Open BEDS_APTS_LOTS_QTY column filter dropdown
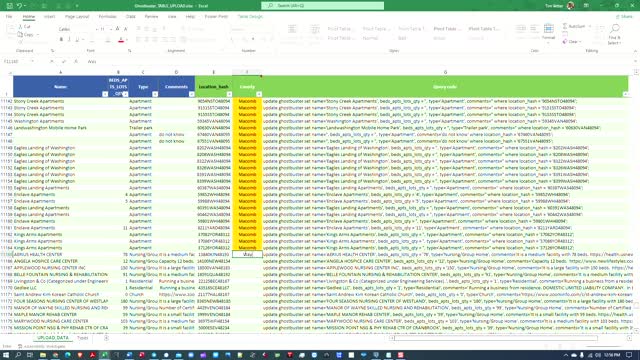This screenshot has width=640, height=360. [x=125, y=94]
